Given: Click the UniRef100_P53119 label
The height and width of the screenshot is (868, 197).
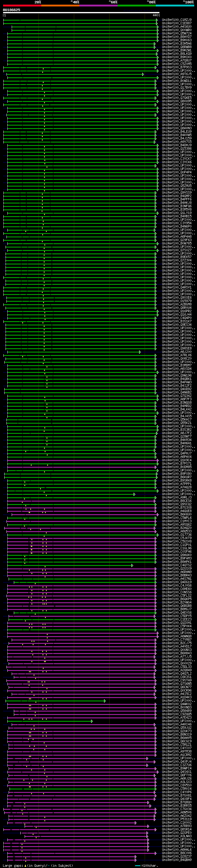Looking at the screenshot, I should (177, 819).
